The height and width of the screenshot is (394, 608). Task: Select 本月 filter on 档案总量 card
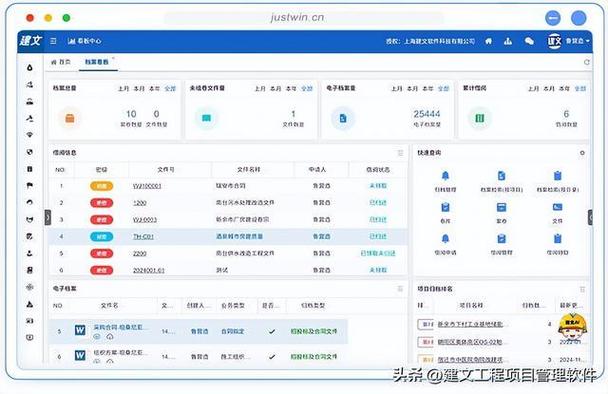click(x=139, y=88)
